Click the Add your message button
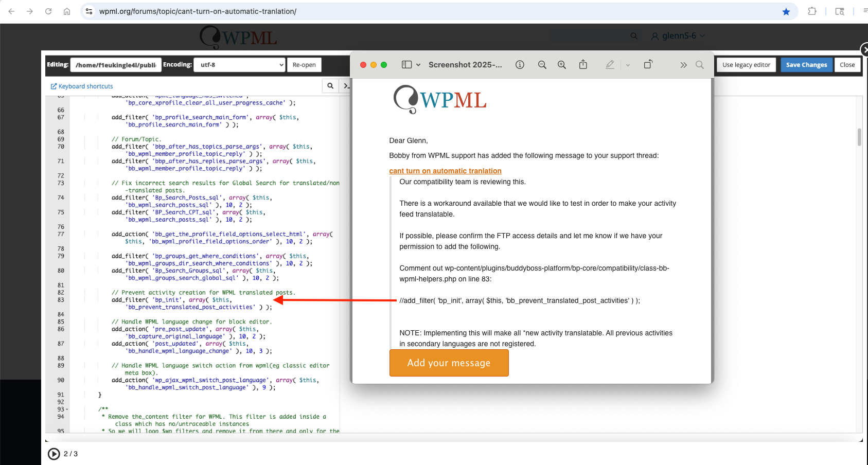The width and height of the screenshot is (868, 465). 449,363
